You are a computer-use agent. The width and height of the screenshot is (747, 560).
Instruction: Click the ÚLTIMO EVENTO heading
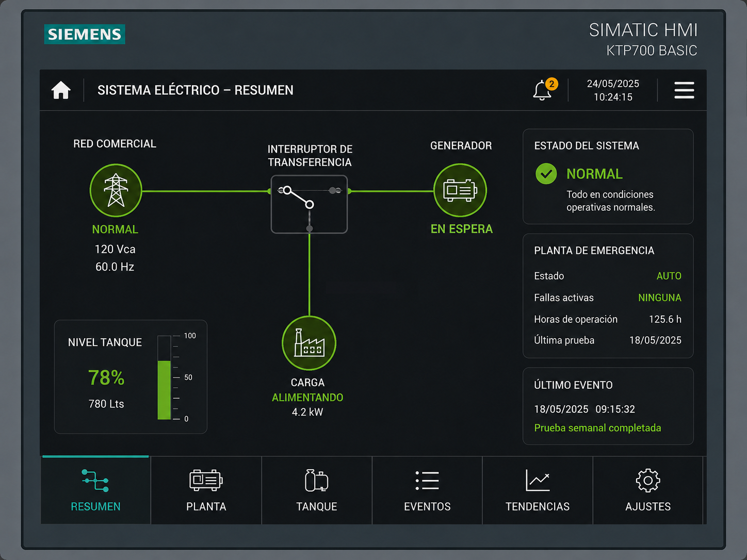point(573,385)
